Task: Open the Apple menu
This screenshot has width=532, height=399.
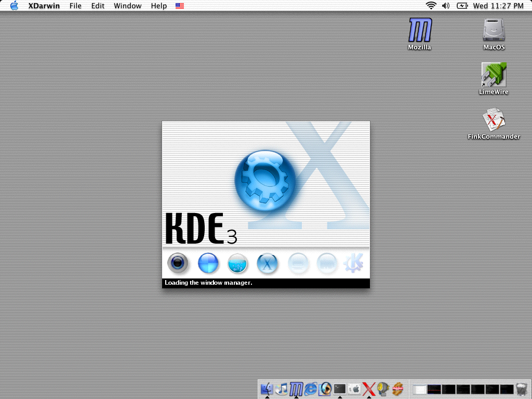Action: click(14, 6)
